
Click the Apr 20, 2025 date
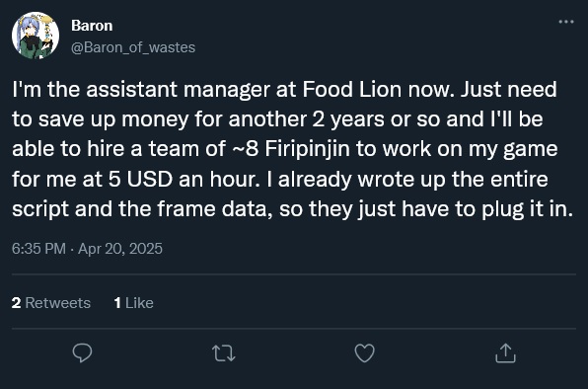coord(120,249)
